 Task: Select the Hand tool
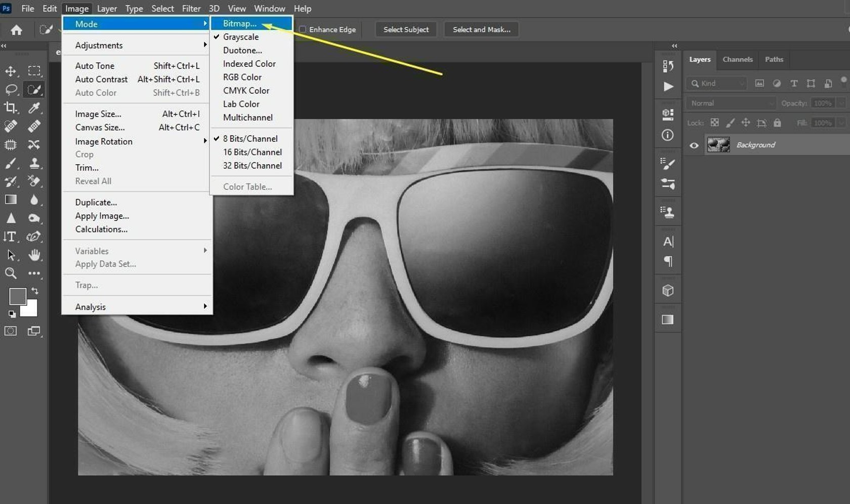tap(34, 255)
